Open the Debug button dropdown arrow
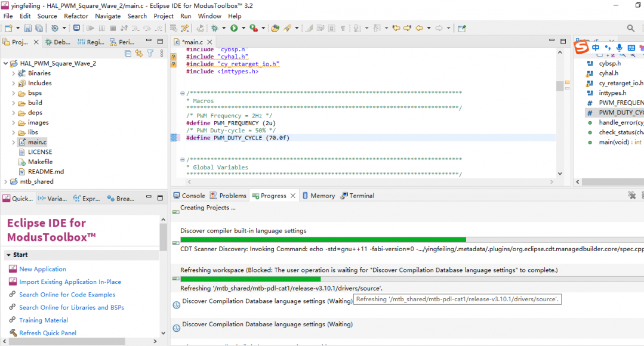The image size is (644, 346). 224,28
